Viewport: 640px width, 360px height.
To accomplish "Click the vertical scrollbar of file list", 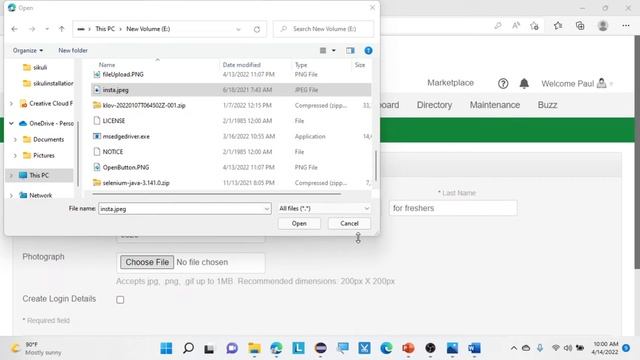I will click(x=376, y=165).
